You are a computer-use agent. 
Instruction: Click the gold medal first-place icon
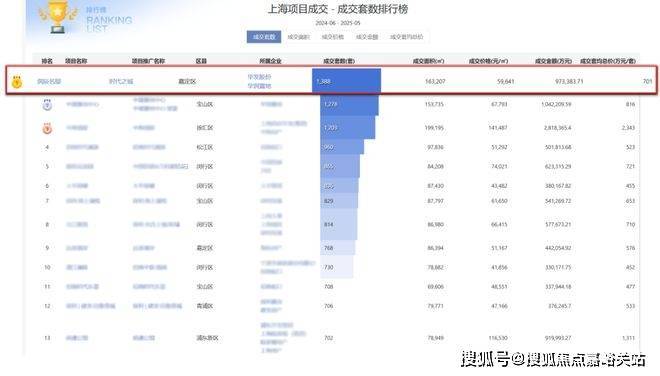(17, 82)
